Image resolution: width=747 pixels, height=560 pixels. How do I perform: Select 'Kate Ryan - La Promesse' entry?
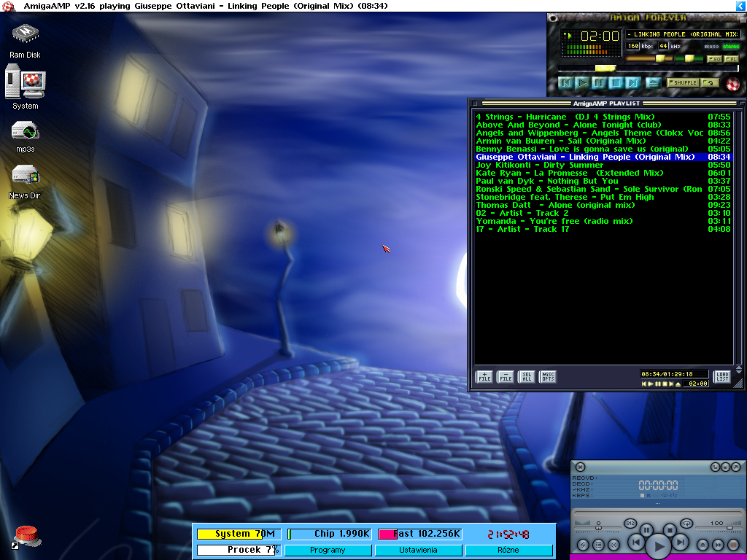(x=603, y=173)
